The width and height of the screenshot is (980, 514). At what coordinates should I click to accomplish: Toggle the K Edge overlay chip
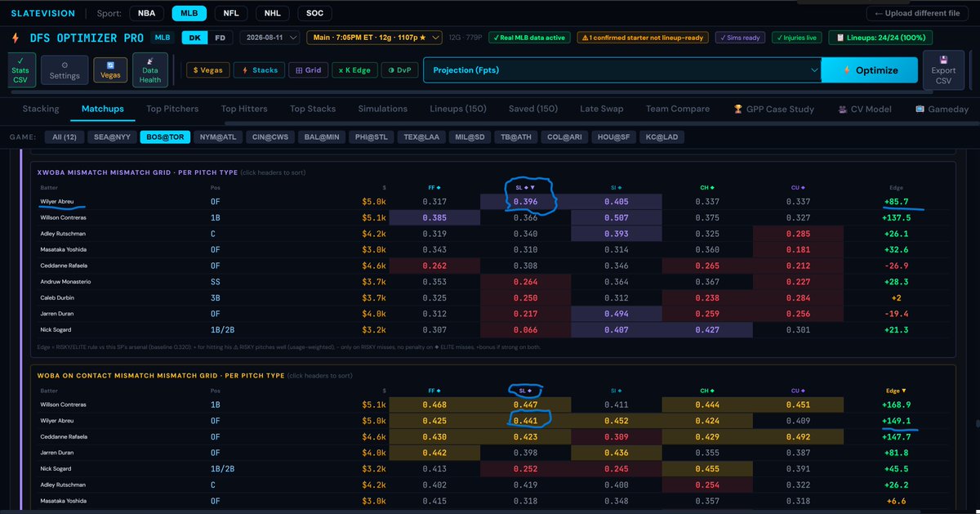(354, 70)
